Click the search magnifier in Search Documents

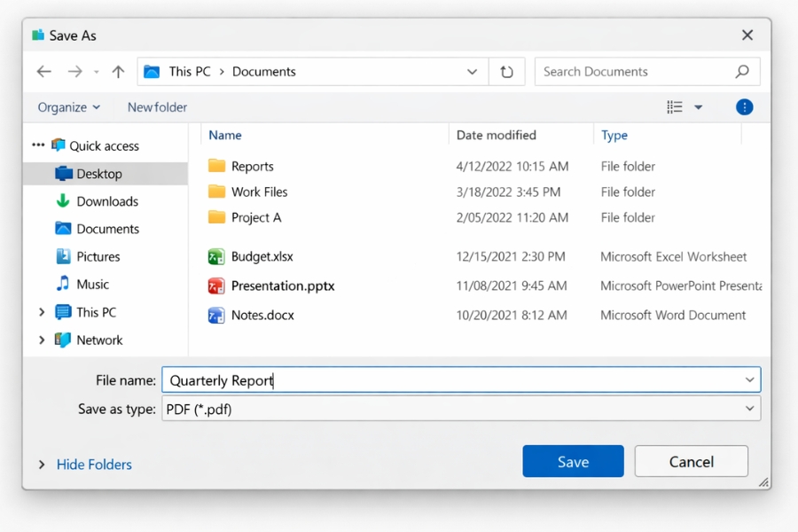[741, 71]
